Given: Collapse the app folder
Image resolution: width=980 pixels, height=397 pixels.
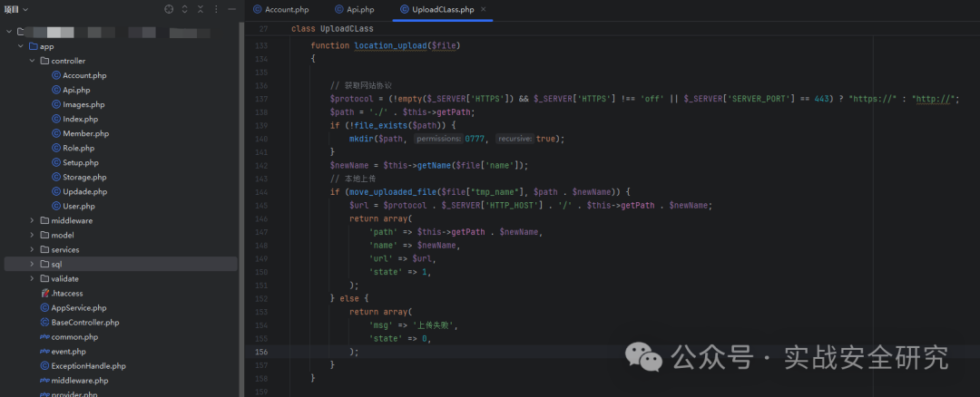Looking at the screenshot, I should 21,46.
